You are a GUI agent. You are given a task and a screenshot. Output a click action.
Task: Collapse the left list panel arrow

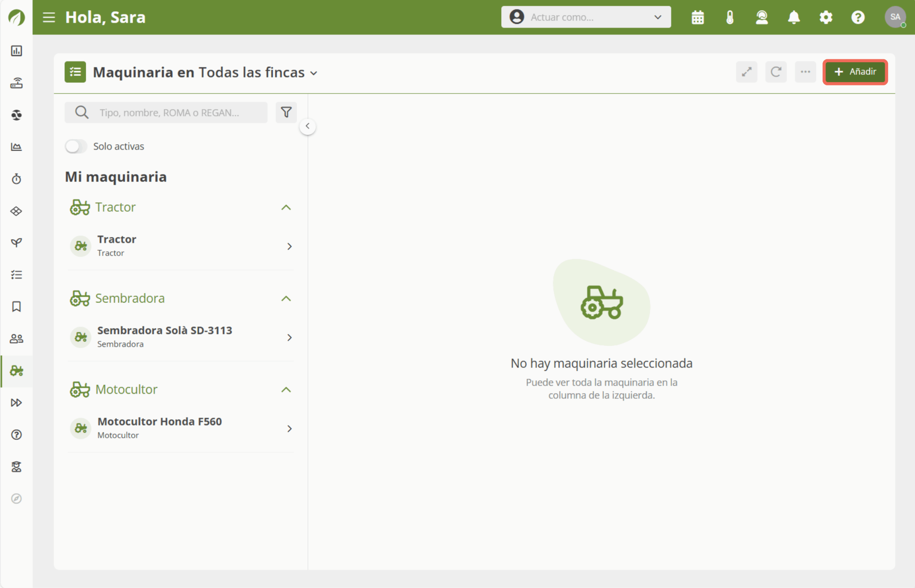pos(307,126)
